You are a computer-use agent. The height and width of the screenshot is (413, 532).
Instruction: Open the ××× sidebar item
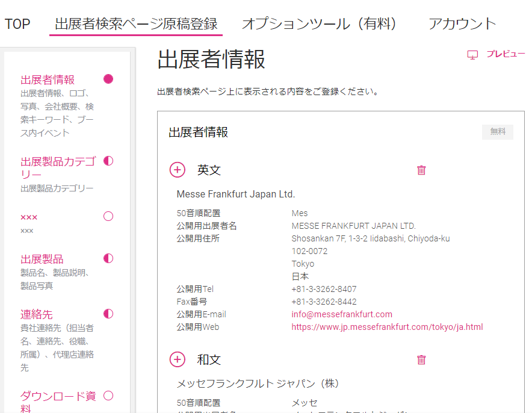(29, 217)
